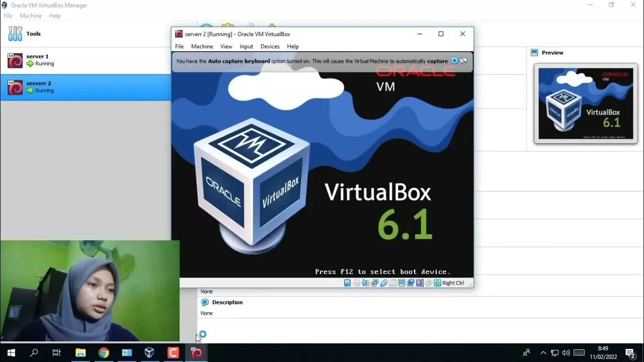The height and width of the screenshot is (362, 644).
Task: Open the View menu in VM window
Action: 226,46
